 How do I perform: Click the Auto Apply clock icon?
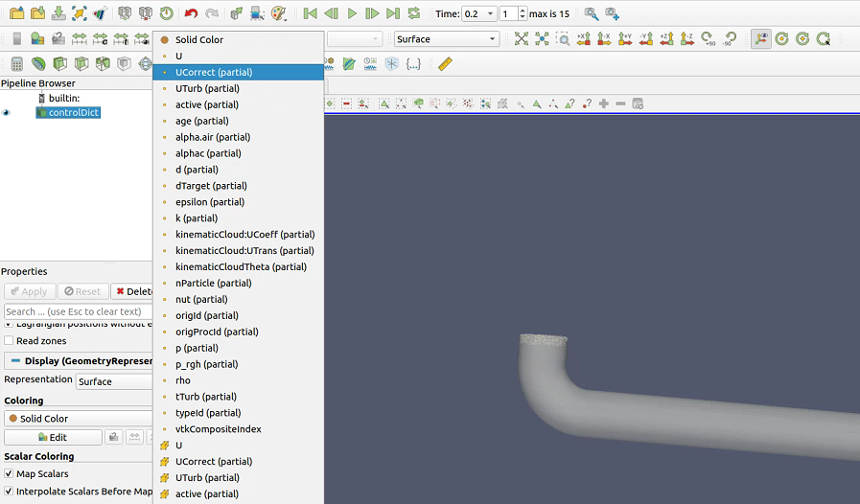tap(166, 13)
